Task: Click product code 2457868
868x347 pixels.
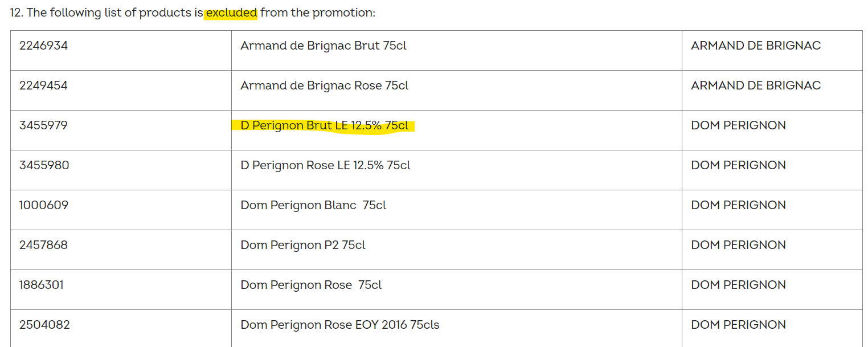Action: [43, 245]
